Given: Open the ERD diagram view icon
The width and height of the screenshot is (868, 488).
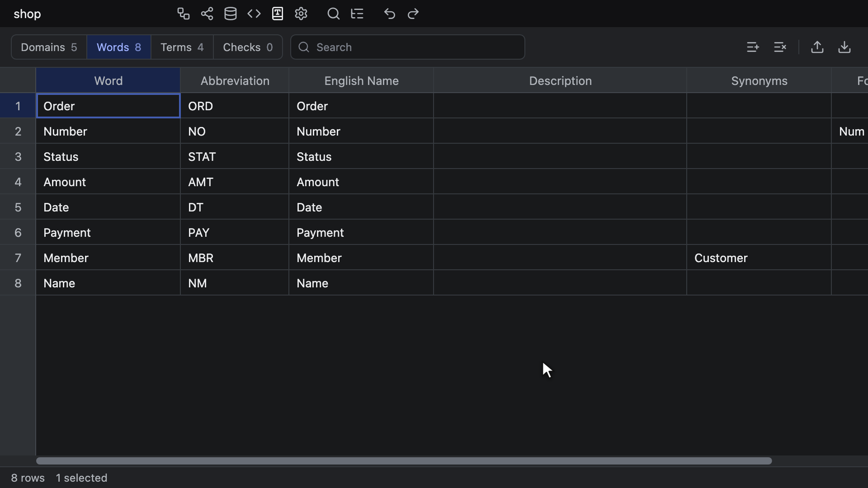Looking at the screenshot, I should pyautogui.click(x=183, y=14).
